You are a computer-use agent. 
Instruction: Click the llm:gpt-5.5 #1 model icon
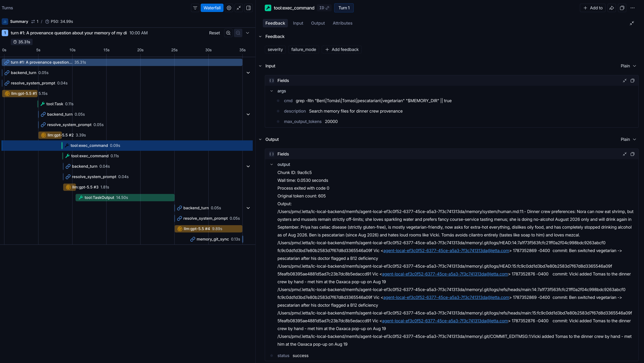(7, 93)
